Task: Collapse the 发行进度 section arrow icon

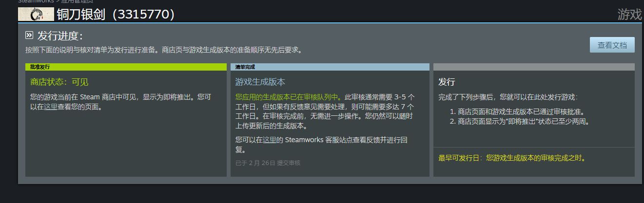Action: click(29, 36)
